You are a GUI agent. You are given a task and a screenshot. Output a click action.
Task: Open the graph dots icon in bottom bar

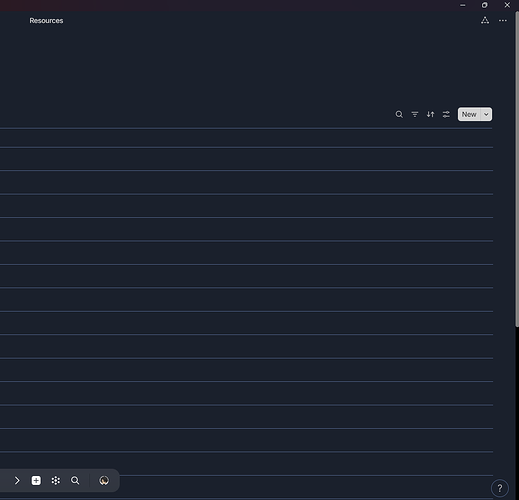tap(56, 480)
